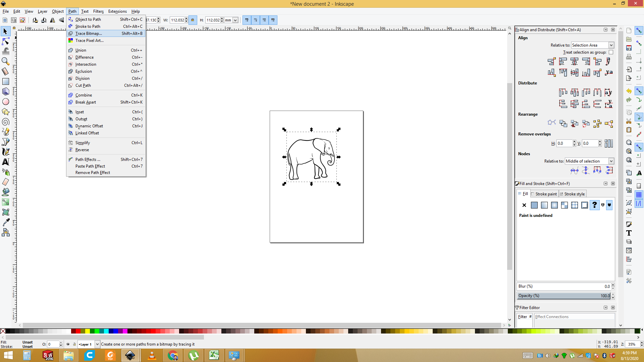Choose the Calligraphy pen tool
The height and width of the screenshot is (362, 644).
5,152
